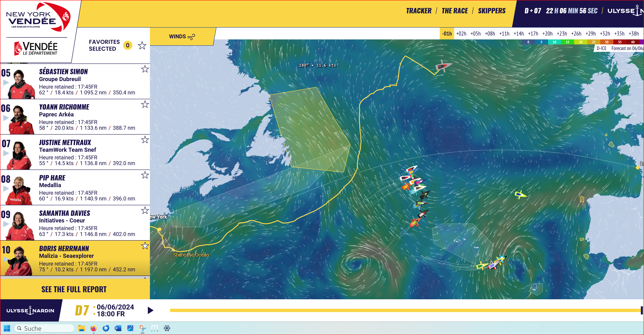The height and width of the screenshot is (335, 644).
Task: Select the +23h forecast tab
Action: [562, 33]
